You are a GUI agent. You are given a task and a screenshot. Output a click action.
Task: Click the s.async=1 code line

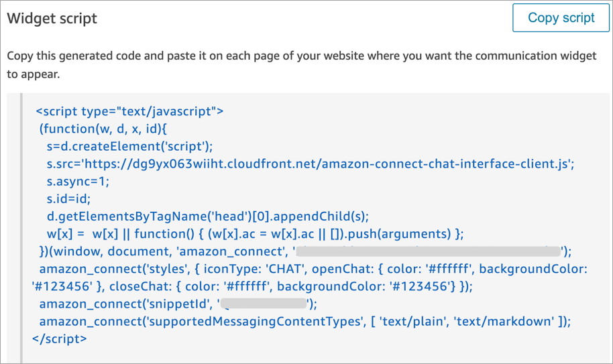77,181
